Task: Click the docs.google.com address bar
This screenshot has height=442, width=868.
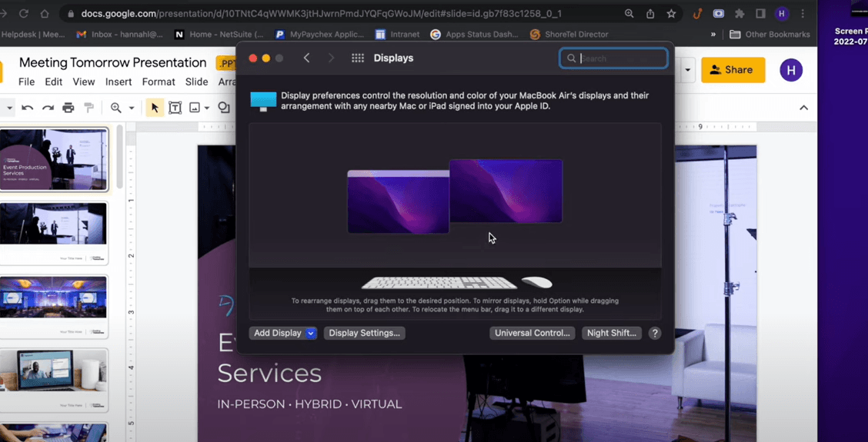Action: coord(321,14)
